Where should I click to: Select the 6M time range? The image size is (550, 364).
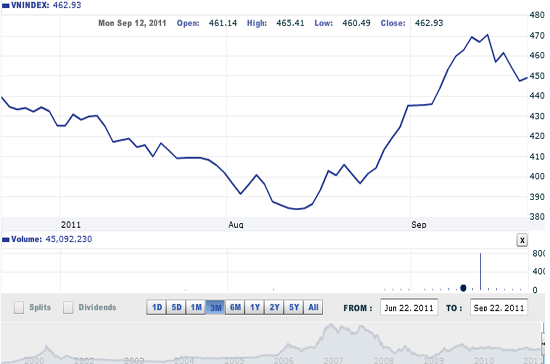[235, 308]
